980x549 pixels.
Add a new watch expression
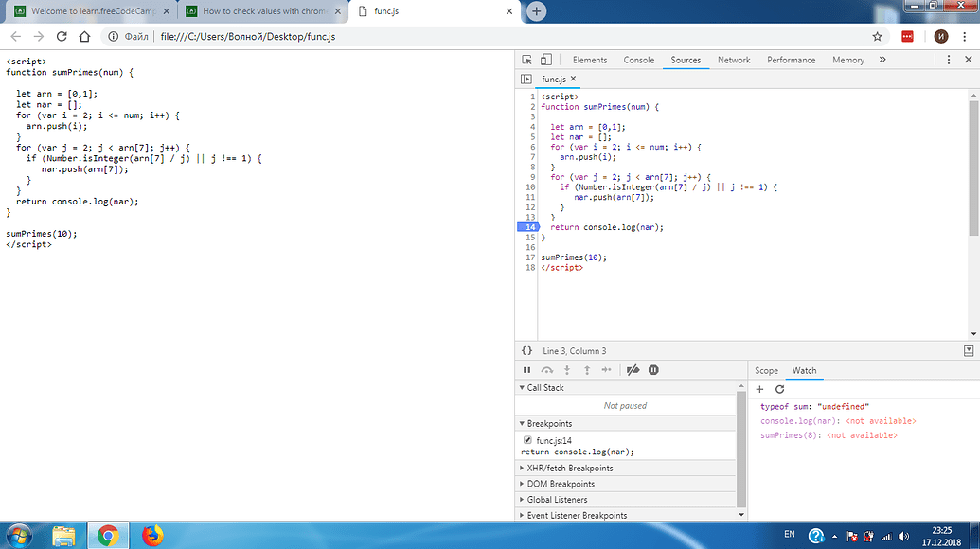pyautogui.click(x=759, y=389)
